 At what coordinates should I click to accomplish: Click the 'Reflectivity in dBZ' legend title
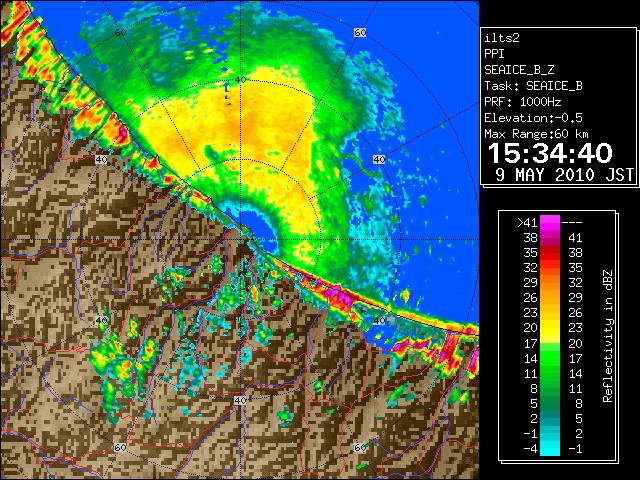tap(607, 336)
